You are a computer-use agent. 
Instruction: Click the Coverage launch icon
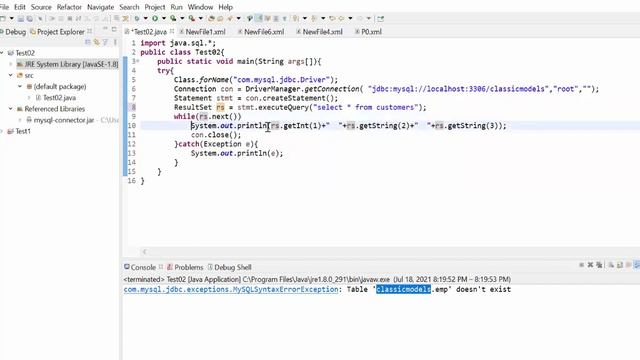pyautogui.click(x=173, y=18)
